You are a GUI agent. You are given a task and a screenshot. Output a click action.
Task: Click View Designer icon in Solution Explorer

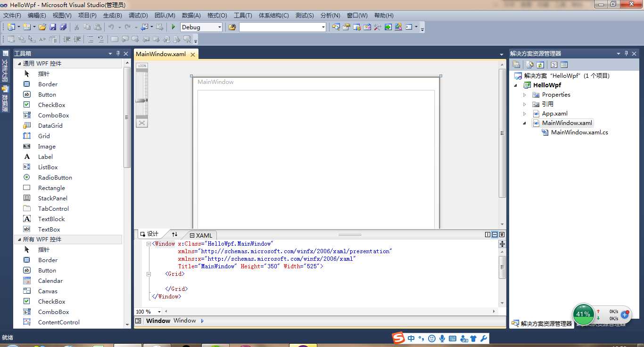click(x=564, y=65)
